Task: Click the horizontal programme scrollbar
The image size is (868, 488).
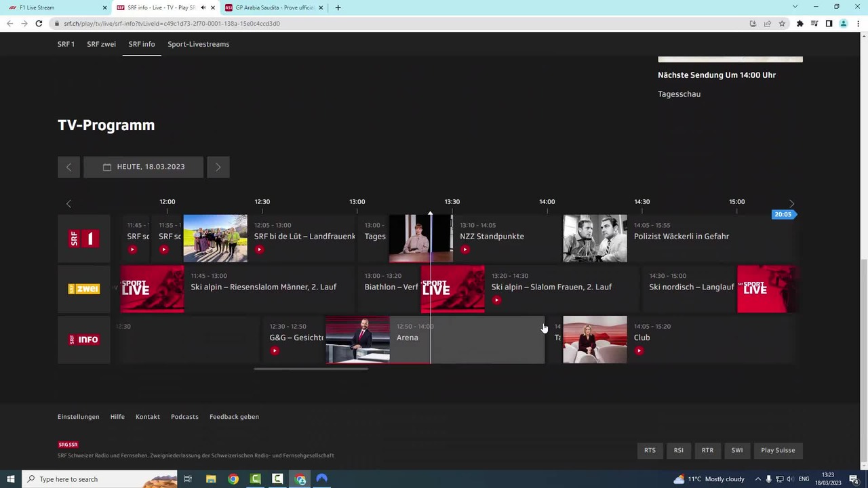Action: coord(311,369)
